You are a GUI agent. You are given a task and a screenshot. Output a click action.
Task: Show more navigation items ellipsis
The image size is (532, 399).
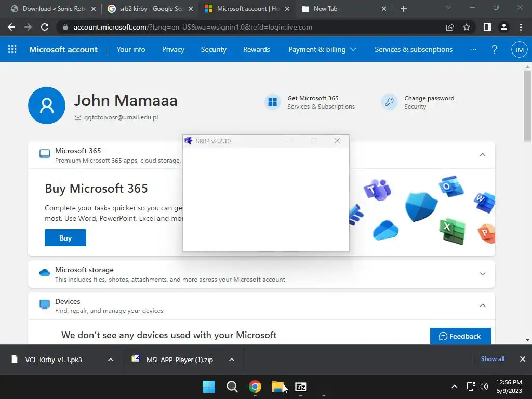473,49
